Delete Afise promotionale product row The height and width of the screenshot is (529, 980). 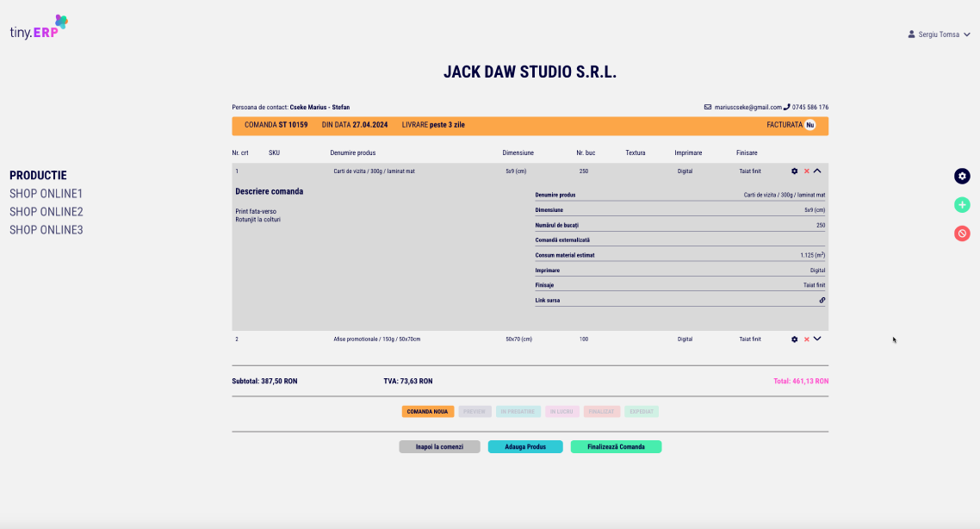pyautogui.click(x=806, y=339)
